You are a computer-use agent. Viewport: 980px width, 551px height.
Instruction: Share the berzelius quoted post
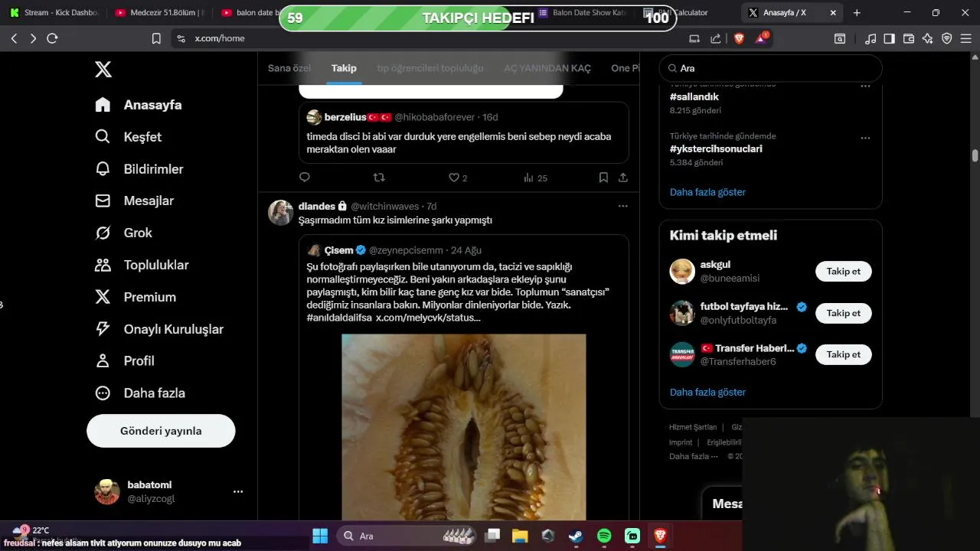623,178
